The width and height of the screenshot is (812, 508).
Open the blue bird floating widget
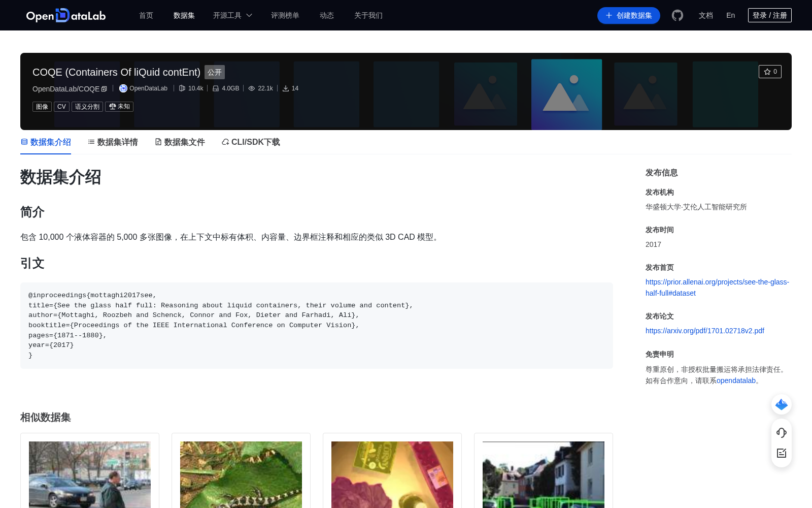(x=782, y=404)
